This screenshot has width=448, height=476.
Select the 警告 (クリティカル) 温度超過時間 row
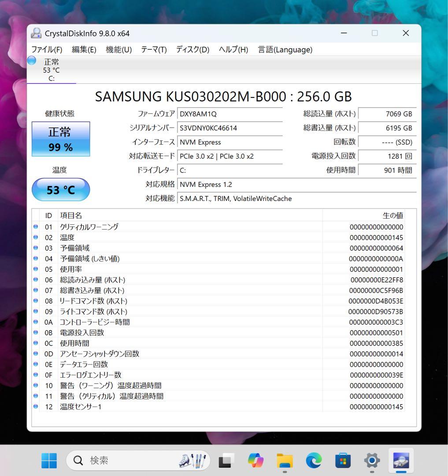[218, 396]
